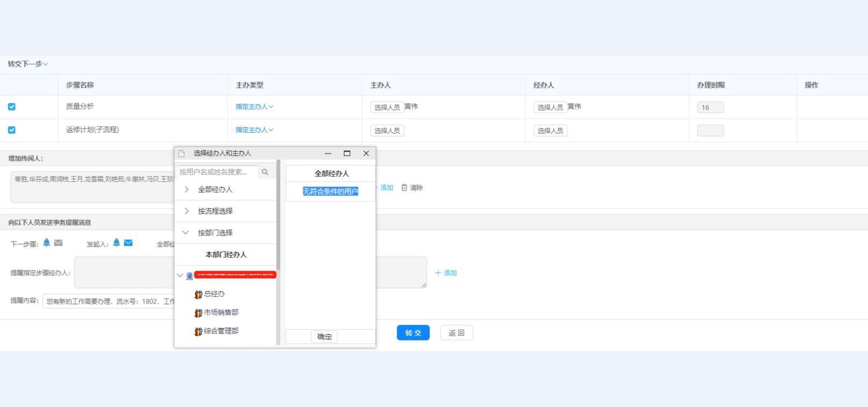Viewport: 868px width, 407px height.
Task: Click the computer icon of the organization root node
Action: pyautogui.click(x=190, y=275)
